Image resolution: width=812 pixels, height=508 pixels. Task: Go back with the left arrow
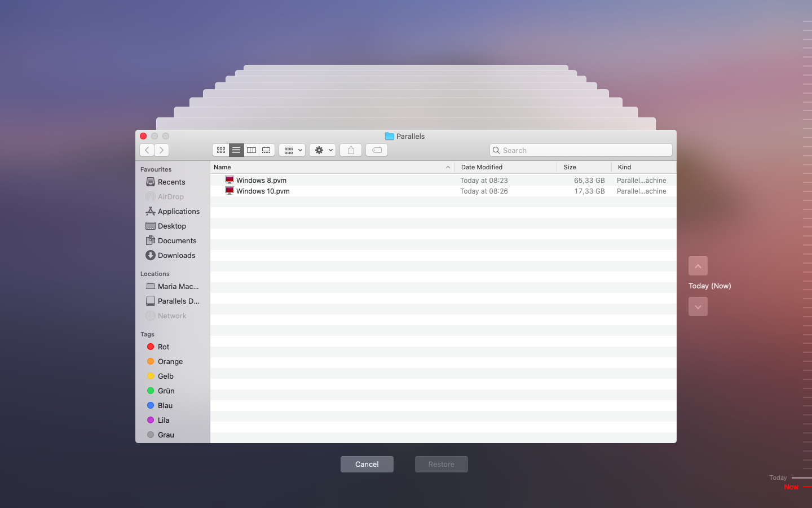pos(147,150)
